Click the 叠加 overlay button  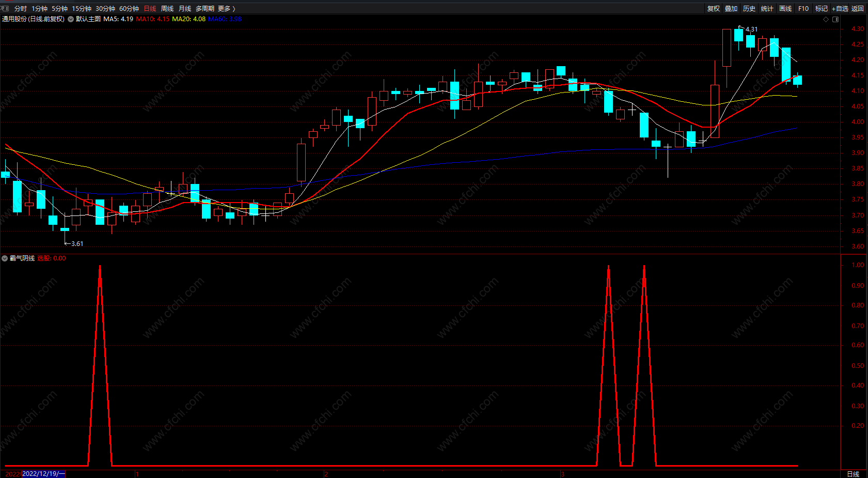click(731, 8)
